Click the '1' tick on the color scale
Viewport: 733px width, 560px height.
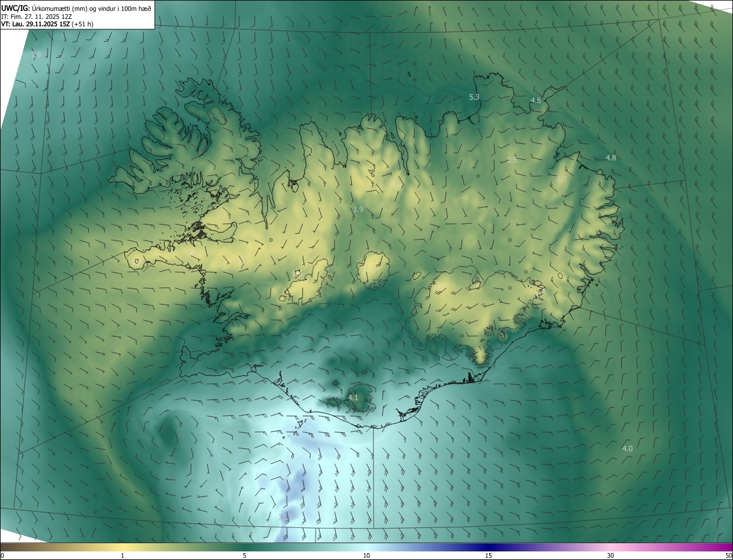[x=123, y=555]
